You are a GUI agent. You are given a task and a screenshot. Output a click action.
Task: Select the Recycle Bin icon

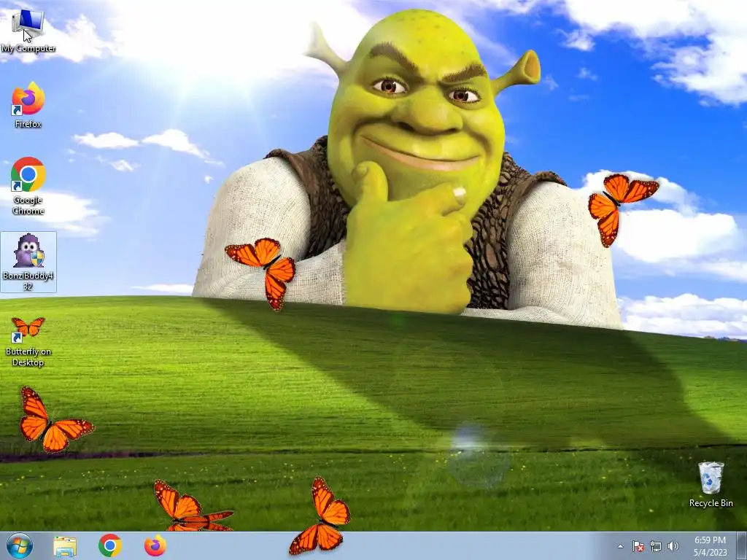click(x=711, y=484)
